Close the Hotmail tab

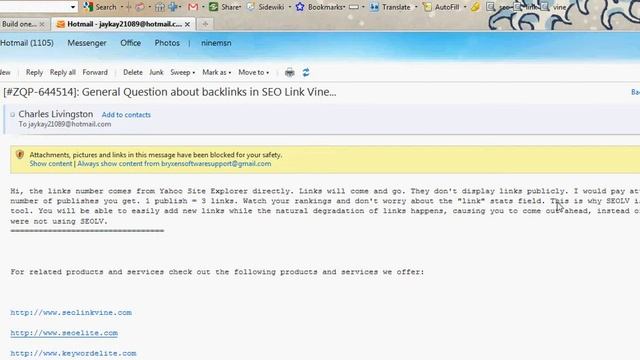point(187,24)
